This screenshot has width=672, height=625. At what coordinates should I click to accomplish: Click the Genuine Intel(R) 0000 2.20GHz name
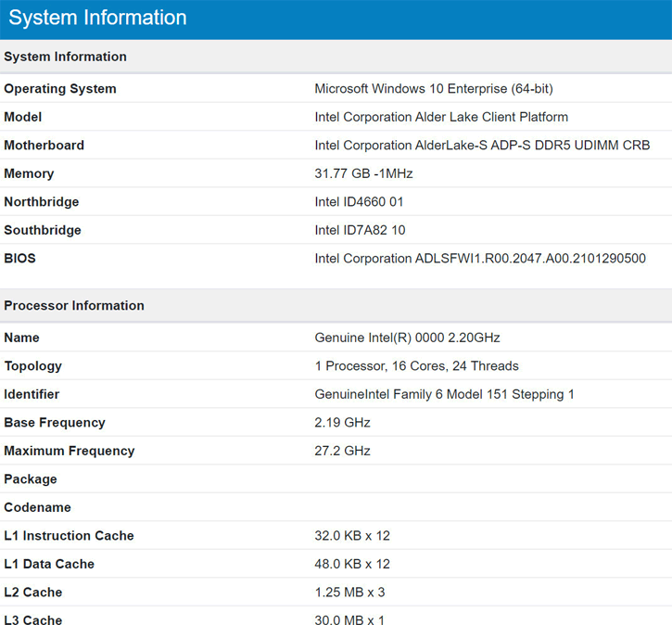coord(407,338)
